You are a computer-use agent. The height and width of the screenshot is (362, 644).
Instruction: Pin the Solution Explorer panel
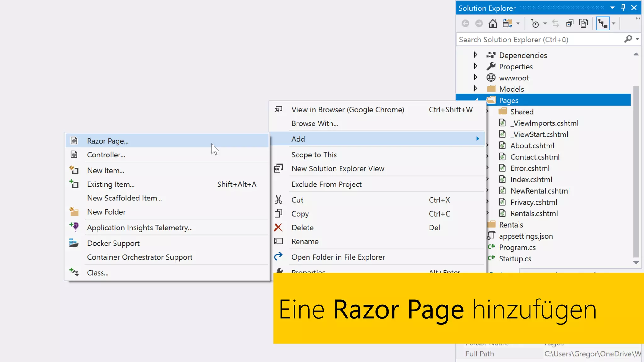tap(623, 8)
